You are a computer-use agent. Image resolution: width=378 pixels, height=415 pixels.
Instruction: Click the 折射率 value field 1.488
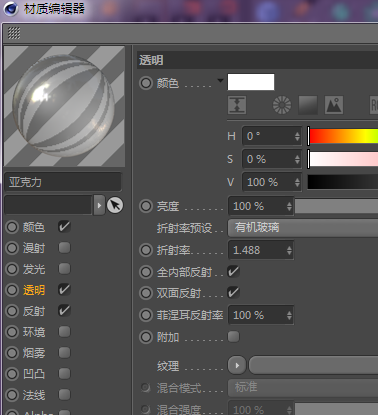pos(261,250)
